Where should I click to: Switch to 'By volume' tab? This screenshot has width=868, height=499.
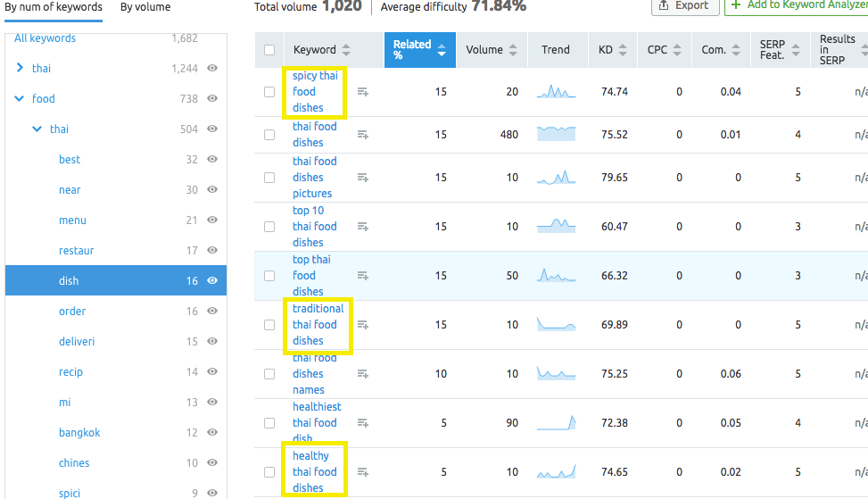point(145,8)
